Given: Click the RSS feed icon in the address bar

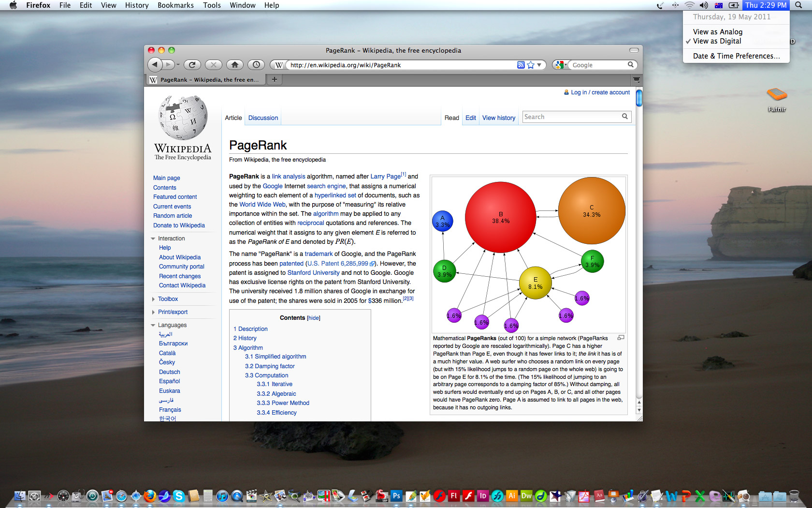Looking at the screenshot, I should [x=521, y=65].
